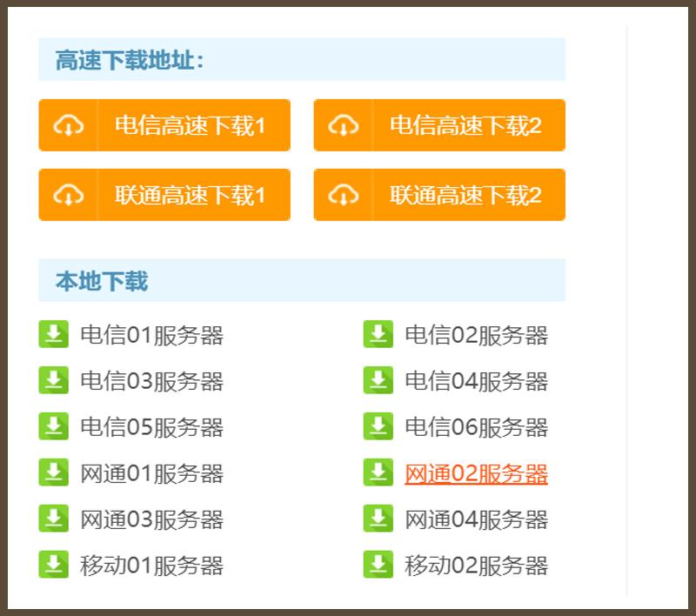
Task: Open the 网通03服务器 download link
Action: pyautogui.click(x=151, y=519)
